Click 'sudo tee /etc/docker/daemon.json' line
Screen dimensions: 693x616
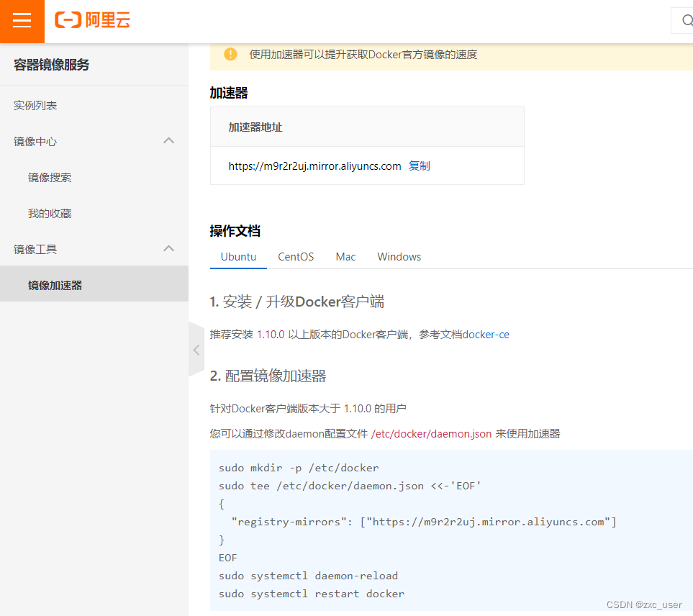[x=350, y=486]
